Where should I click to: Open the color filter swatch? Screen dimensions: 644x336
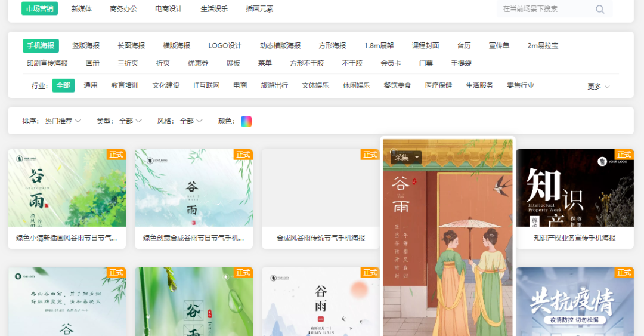click(x=246, y=121)
